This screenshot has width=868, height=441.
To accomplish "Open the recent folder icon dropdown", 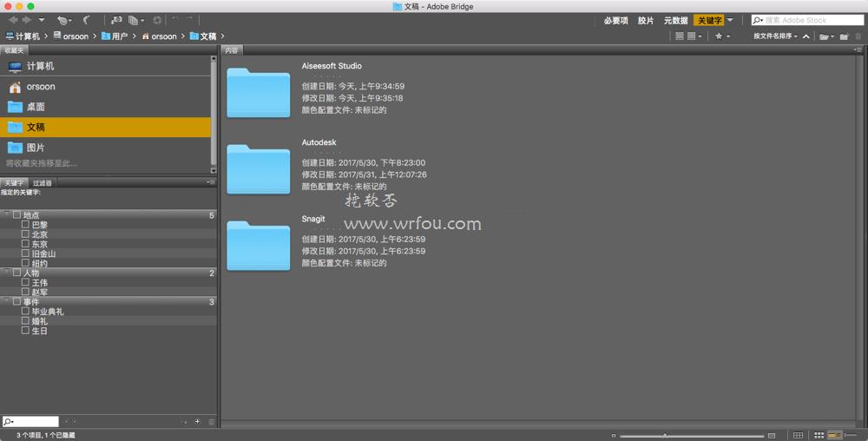I will 826,36.
